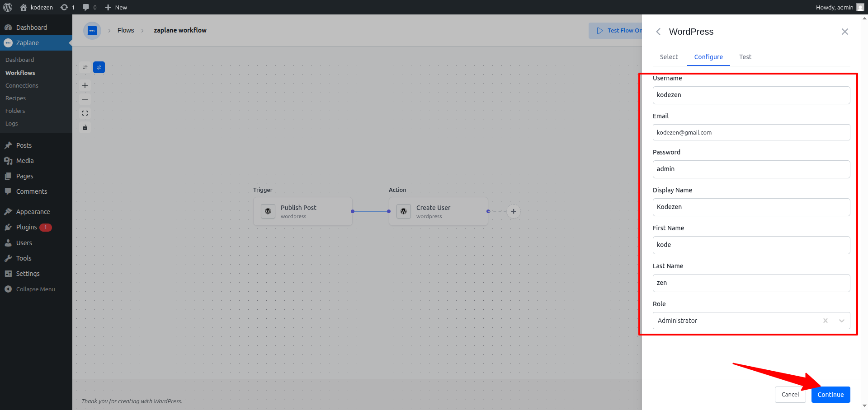
Task: Zoom out on the canvas
Action: pos(85,99)
